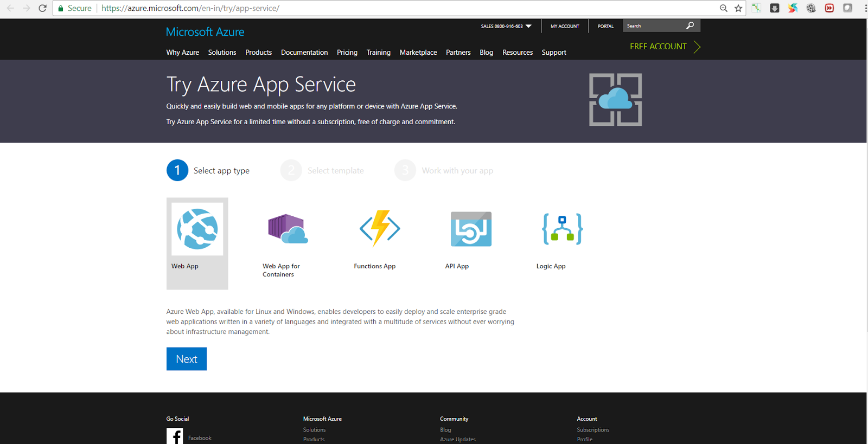Open Subscriptions link under Account footer

[593, 430]
